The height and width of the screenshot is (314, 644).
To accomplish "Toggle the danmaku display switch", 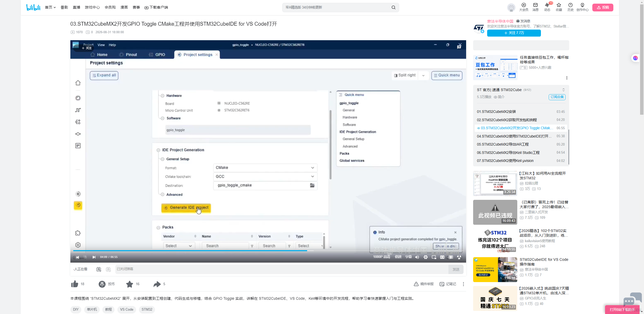I will [x=99, y=269].
